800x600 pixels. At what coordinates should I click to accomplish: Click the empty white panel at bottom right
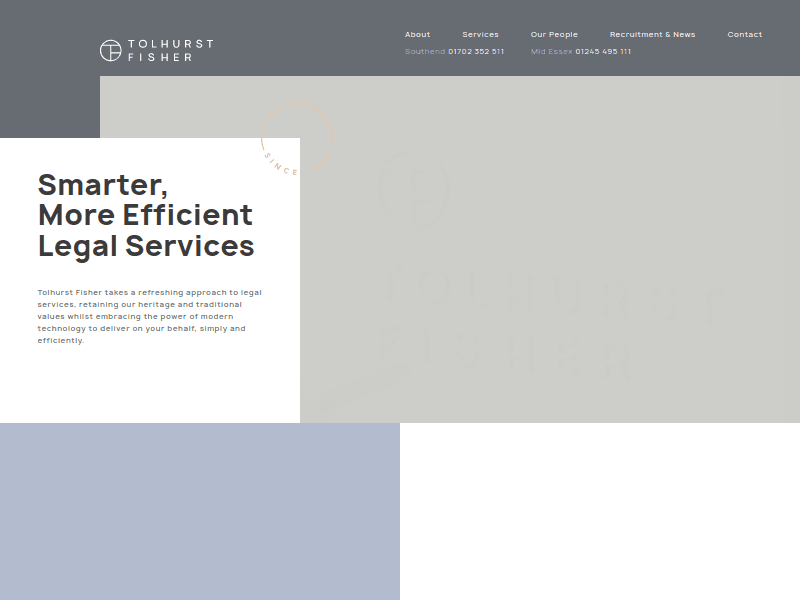click(600, 510)
